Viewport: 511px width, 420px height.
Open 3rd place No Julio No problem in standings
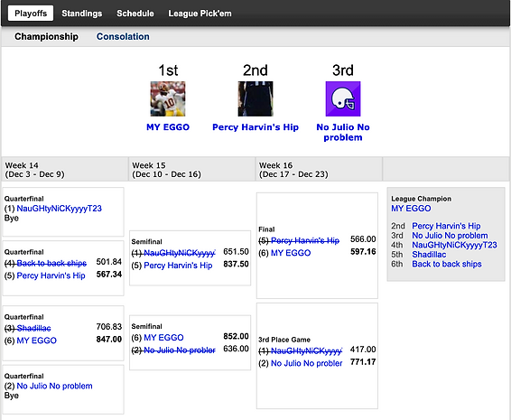point(450,236)
